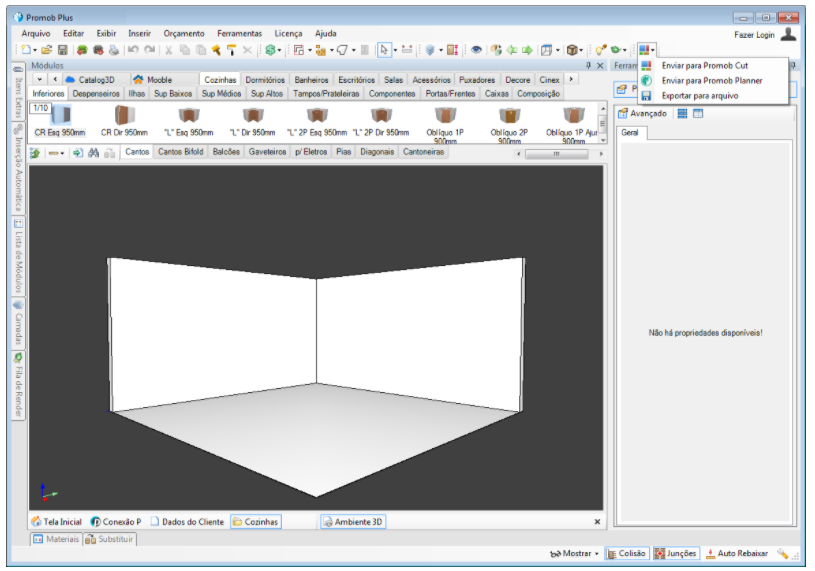This screenshot has width=815, height=571.
Task: Expand the teapot render dropdown arrow
Action: click(625, 50)
